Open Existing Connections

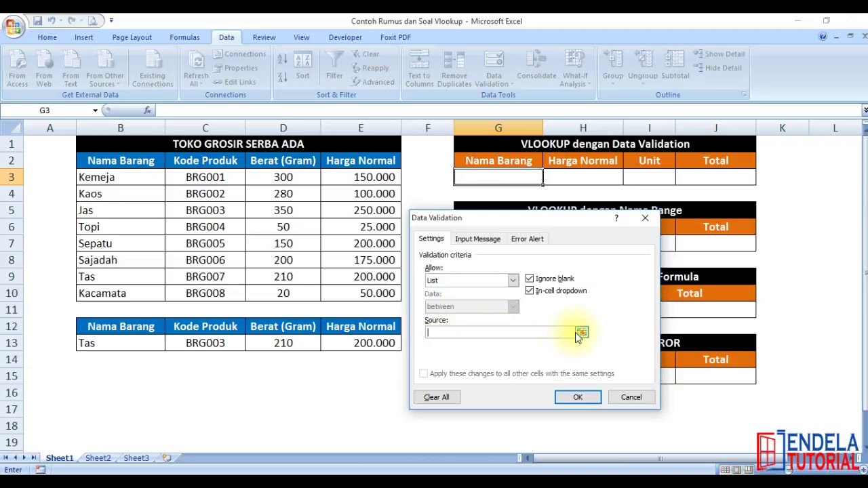point(153,68)
